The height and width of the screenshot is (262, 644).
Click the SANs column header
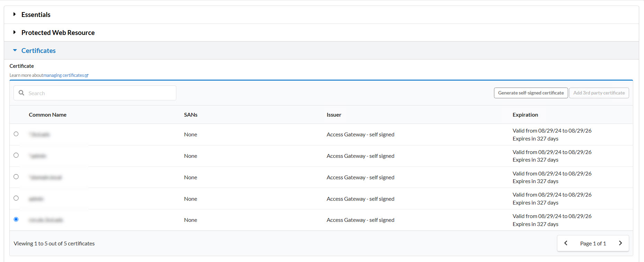coord(191,115)
